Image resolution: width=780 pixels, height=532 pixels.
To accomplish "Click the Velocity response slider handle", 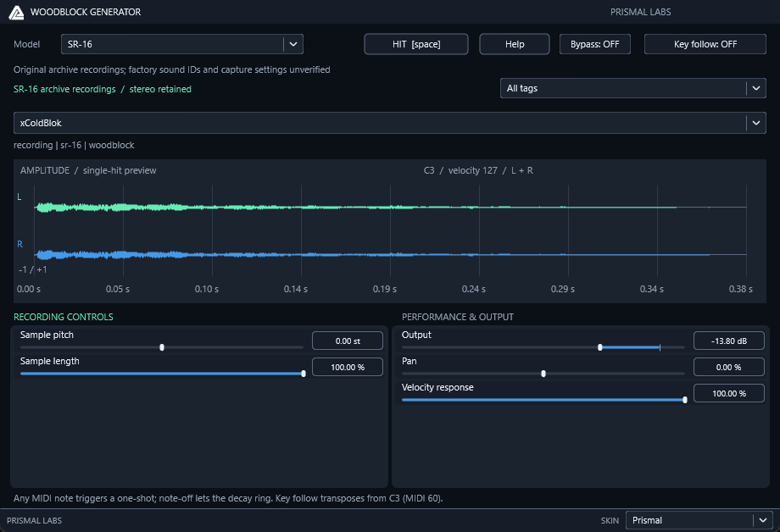I will tap(685, 400).
